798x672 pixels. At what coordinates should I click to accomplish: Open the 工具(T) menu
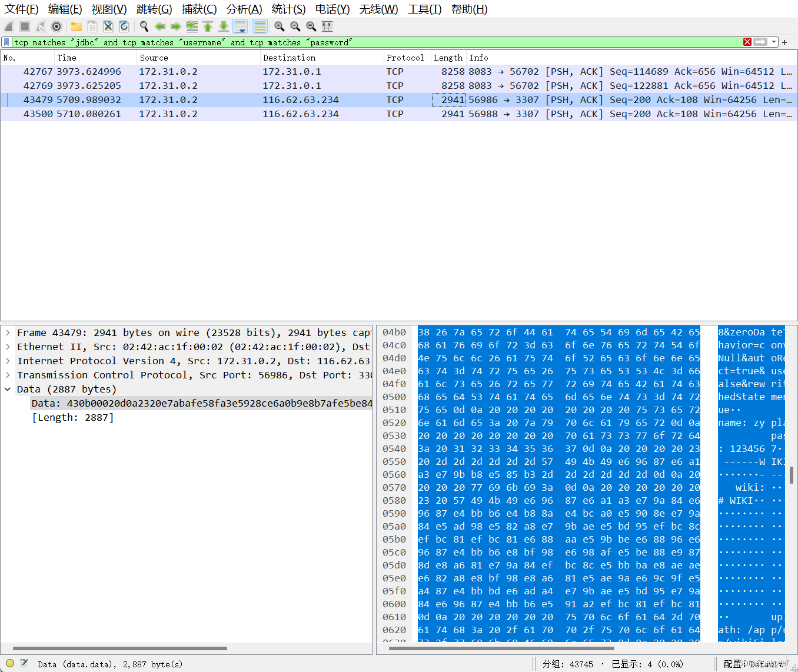425,9
